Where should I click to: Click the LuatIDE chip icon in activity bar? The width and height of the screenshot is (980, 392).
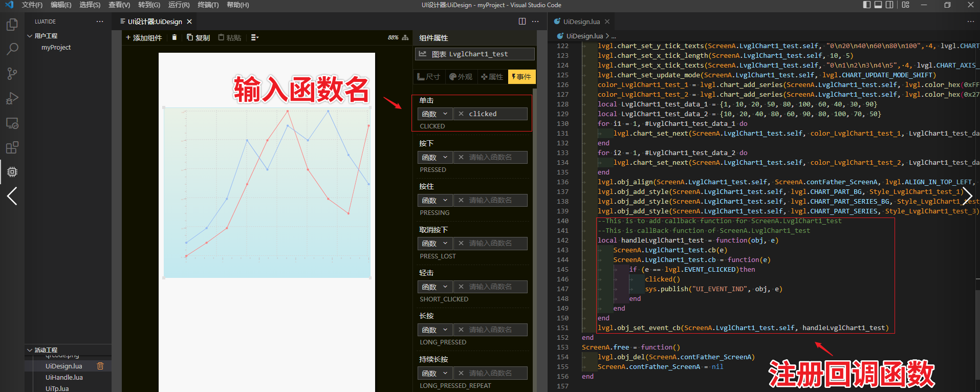coord(12,172)
